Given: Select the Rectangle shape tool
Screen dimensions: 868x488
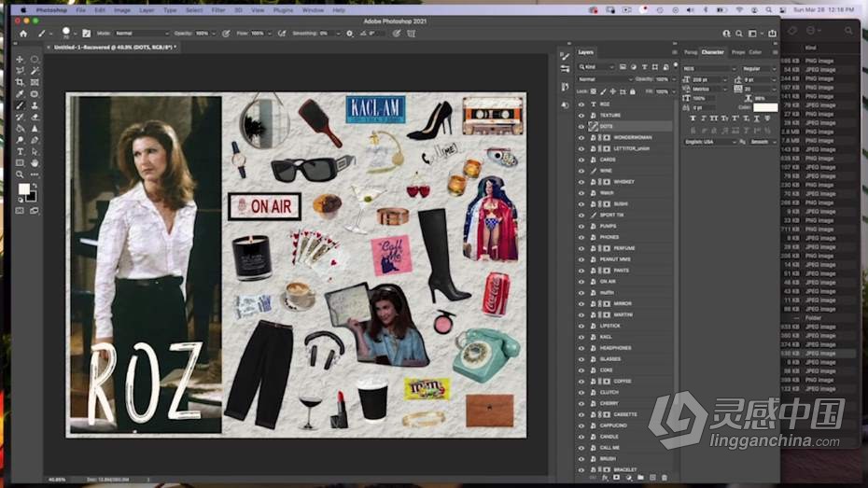Looking at the screenshot, I should click(20, 163).
